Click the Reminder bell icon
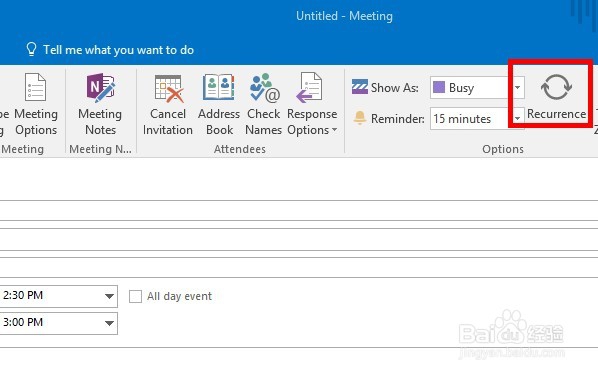 (359, 118)
